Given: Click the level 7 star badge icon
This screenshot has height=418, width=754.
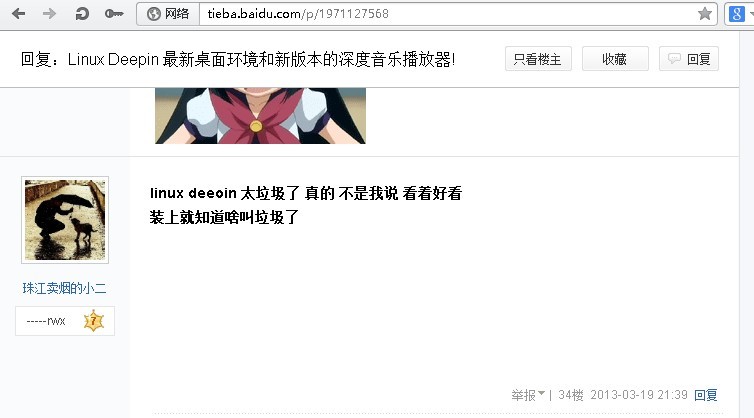Looking at the screenshot, I should click(x=94, y=321).
